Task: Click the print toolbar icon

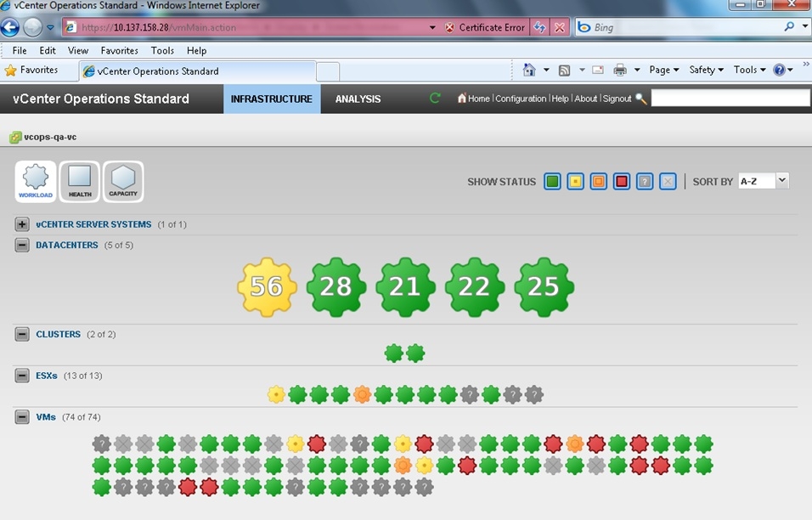Action: coord(620,70)
